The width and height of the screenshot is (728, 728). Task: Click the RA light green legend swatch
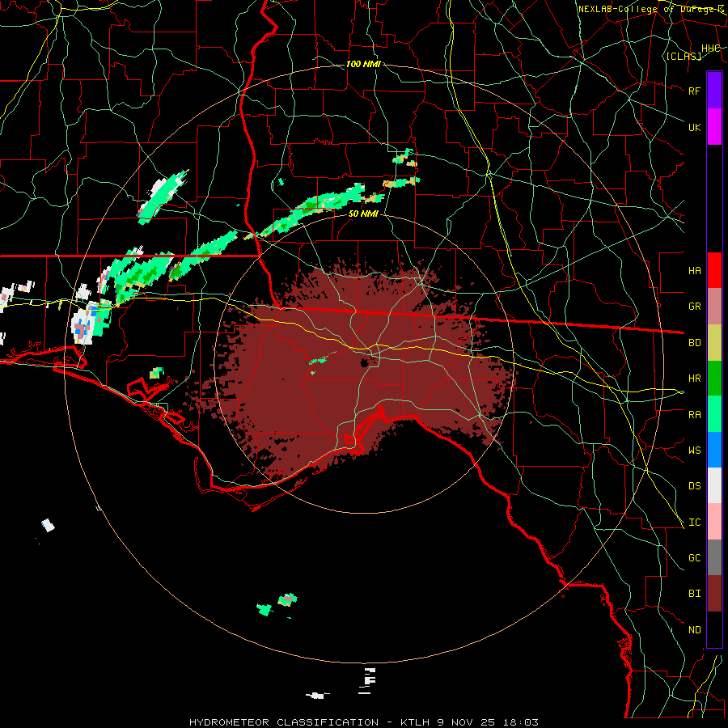(x=714, y=414)
